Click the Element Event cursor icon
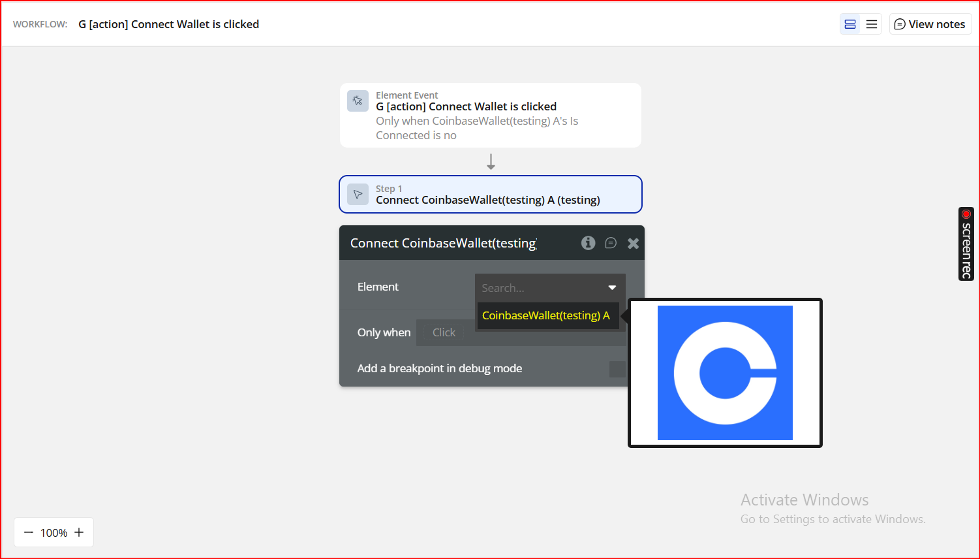This screenshot has height=559, width=980. 358,101
